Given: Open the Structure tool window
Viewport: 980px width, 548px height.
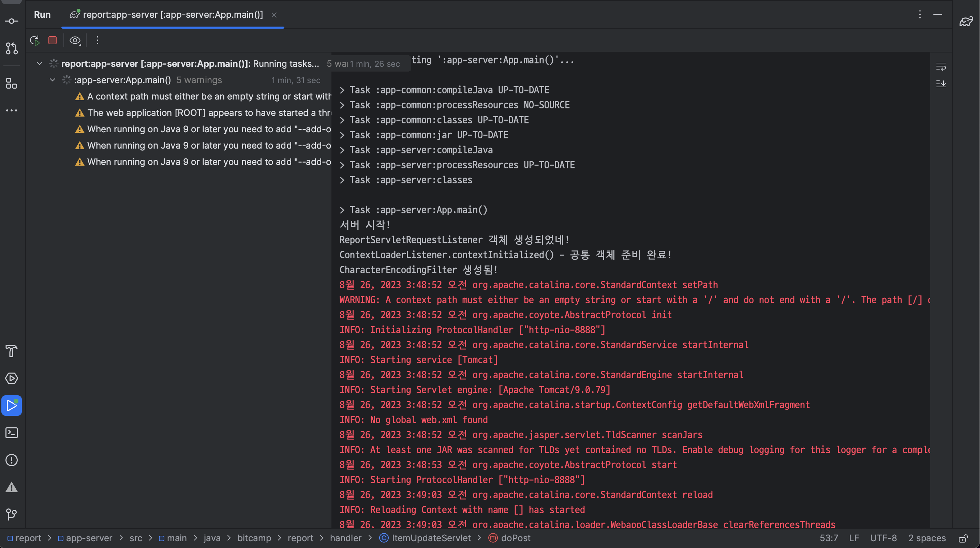Looking at the screenshot, I should point(11,83).
